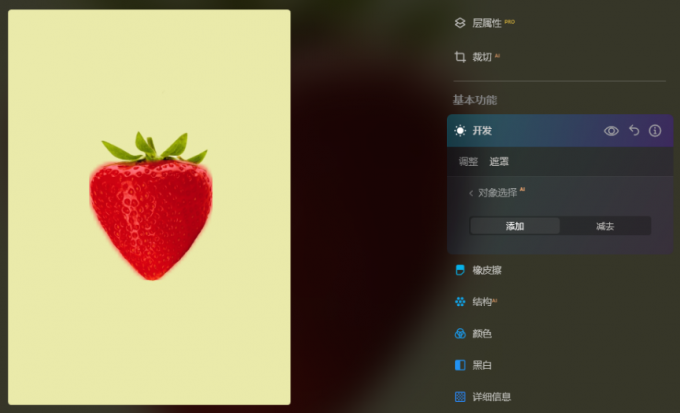Click the 开发 sun icon

[460, 131]
